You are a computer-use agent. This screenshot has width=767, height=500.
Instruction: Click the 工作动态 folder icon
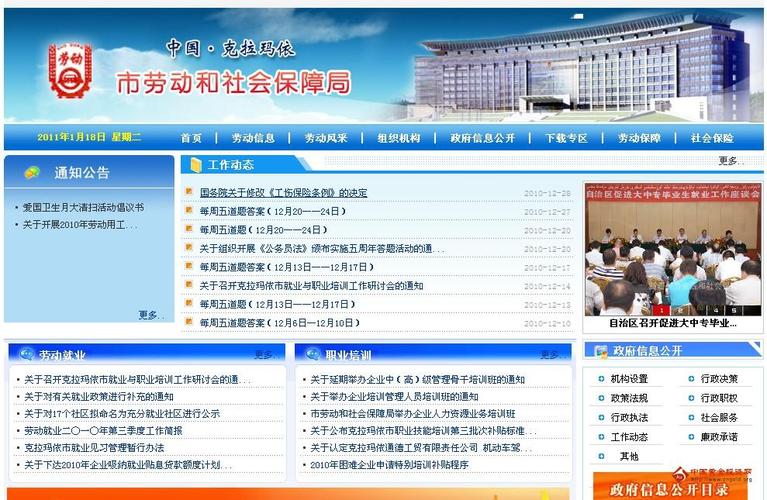193,165
